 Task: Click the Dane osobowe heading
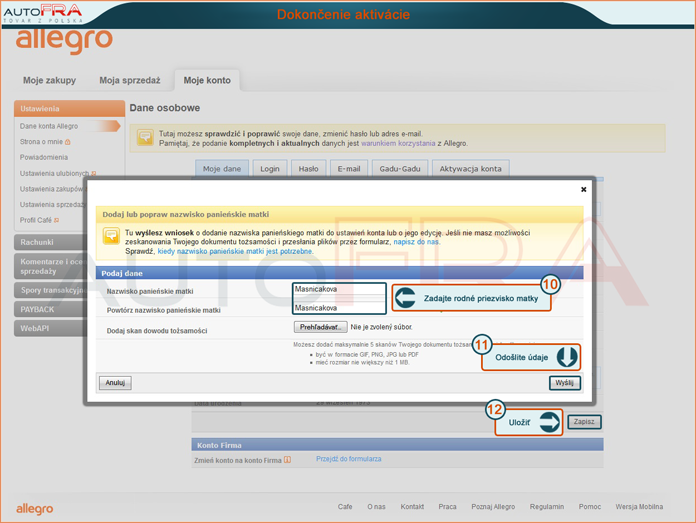(165, 108)
